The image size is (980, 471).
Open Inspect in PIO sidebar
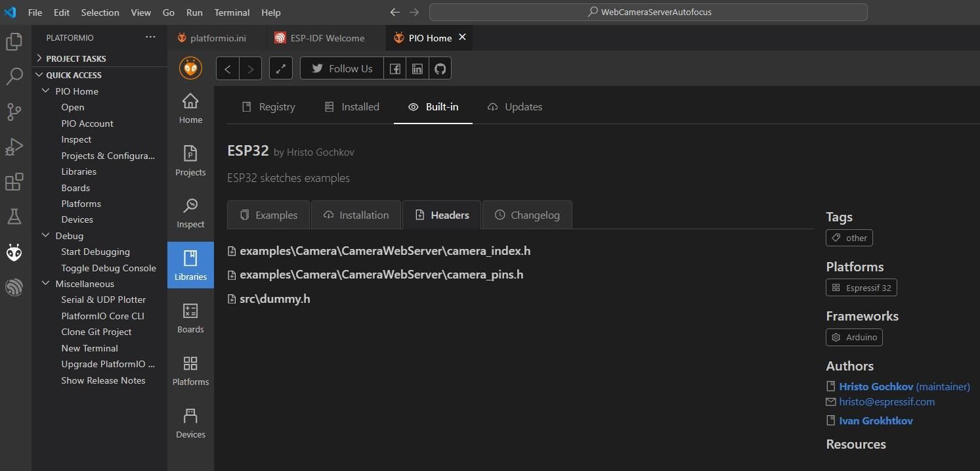(190, 213)
